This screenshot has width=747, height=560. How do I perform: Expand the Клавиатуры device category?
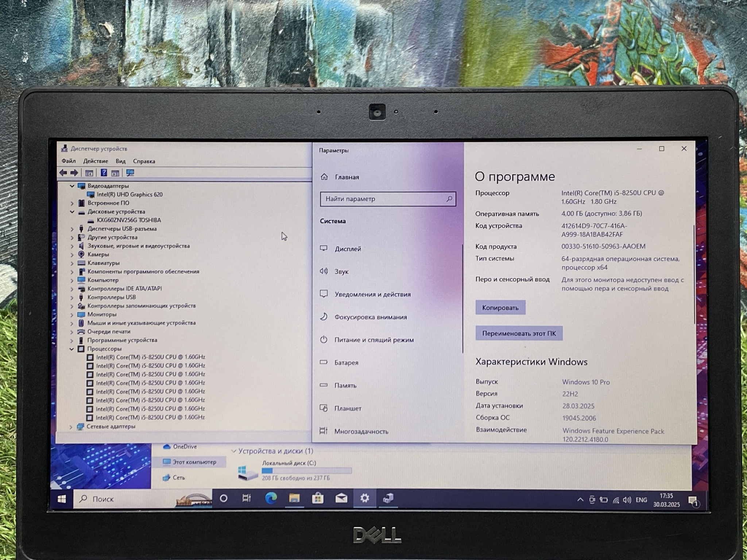pos(72,263)
